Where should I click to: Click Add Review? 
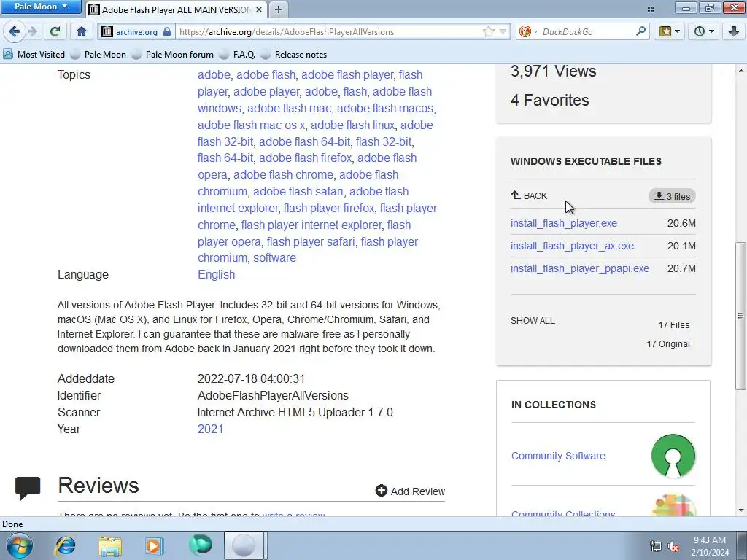pyautogui.click(x=410, y=491)
